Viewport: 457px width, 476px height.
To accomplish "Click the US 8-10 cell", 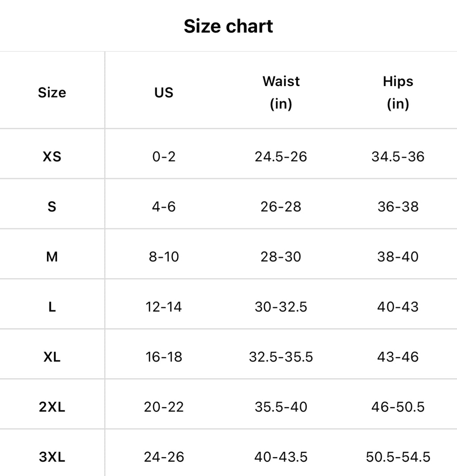I will click(x=164, y=257).
